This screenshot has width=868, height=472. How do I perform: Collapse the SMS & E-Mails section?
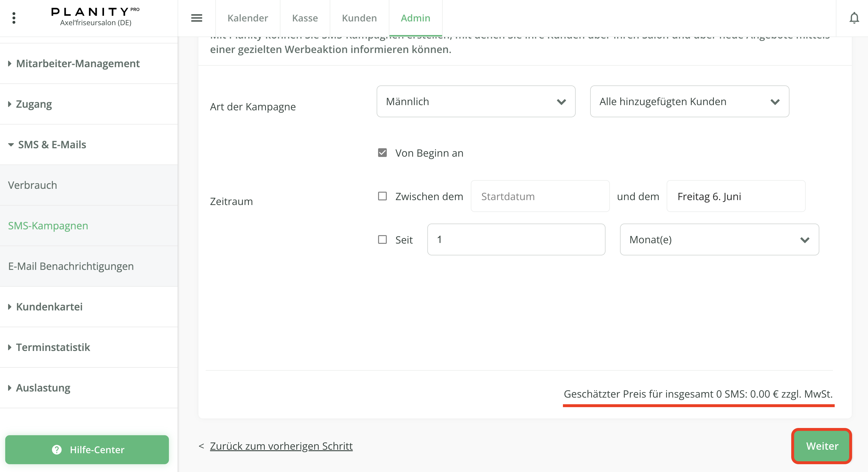(11, 144)
